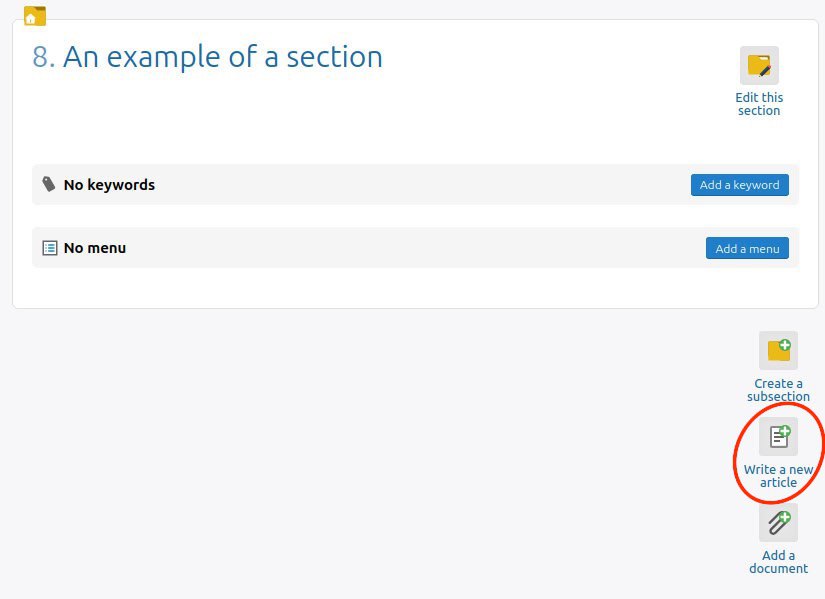Open the Edit this section text link
This screenshot has width=825, height=599.
(x=759, y=104)
